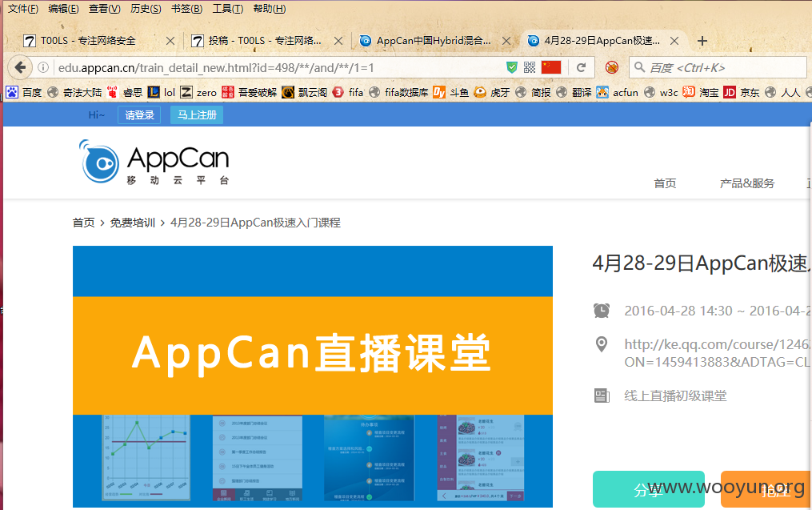Go back with the browser back arrow
This screenshot has height=510, width=812.
tap(20, 67)
